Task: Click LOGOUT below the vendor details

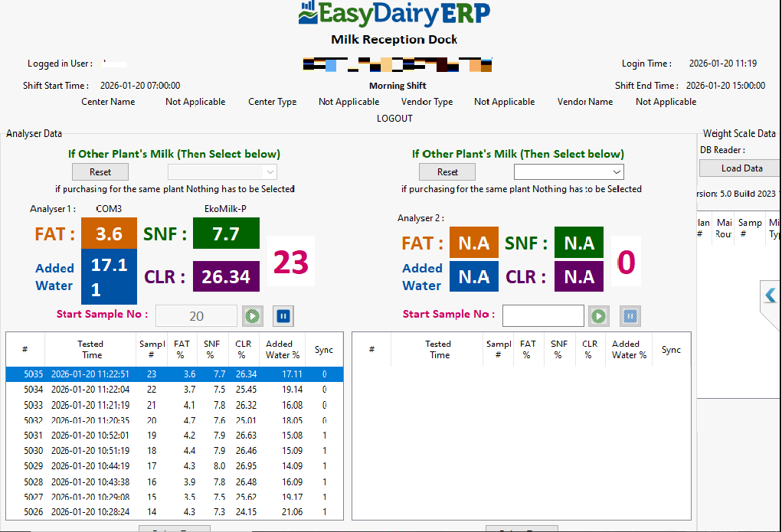Action: 394,118
